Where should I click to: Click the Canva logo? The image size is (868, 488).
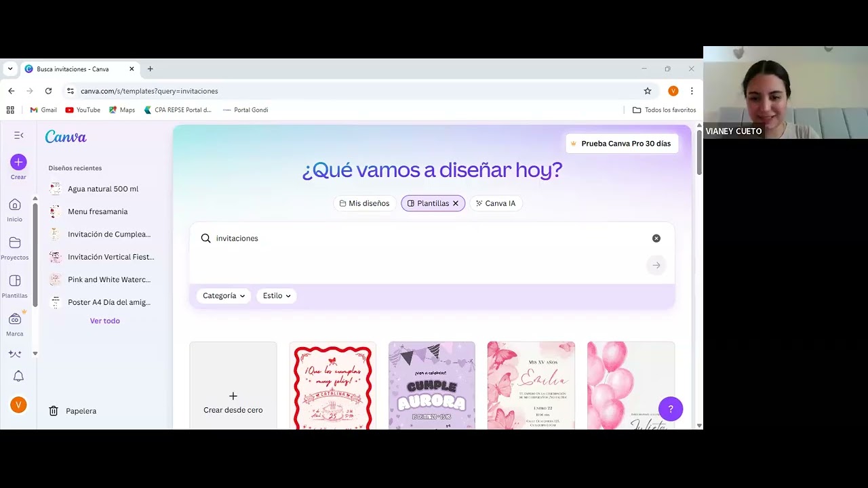pyautogui.click(x=66, y=137)
